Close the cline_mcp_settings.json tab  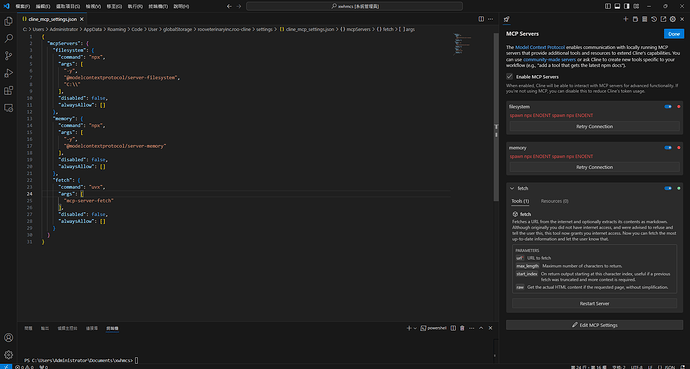(82, 19)
